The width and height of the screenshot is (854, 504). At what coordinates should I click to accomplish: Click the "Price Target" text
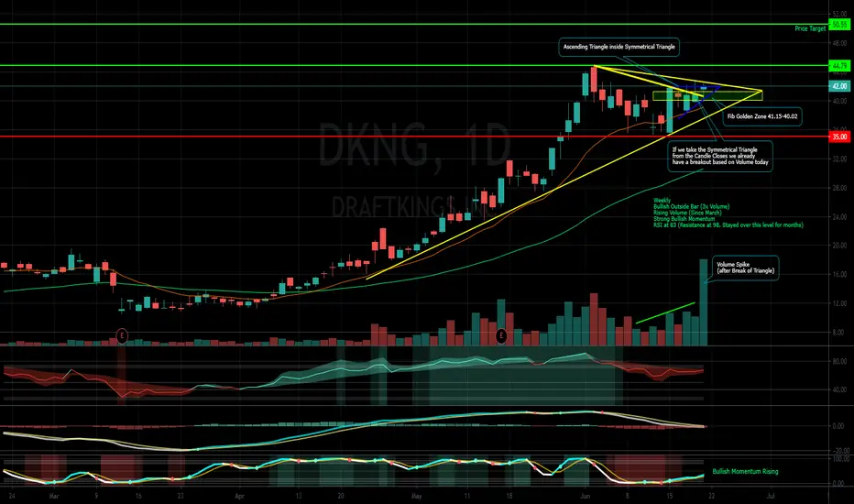coord(810,28)
